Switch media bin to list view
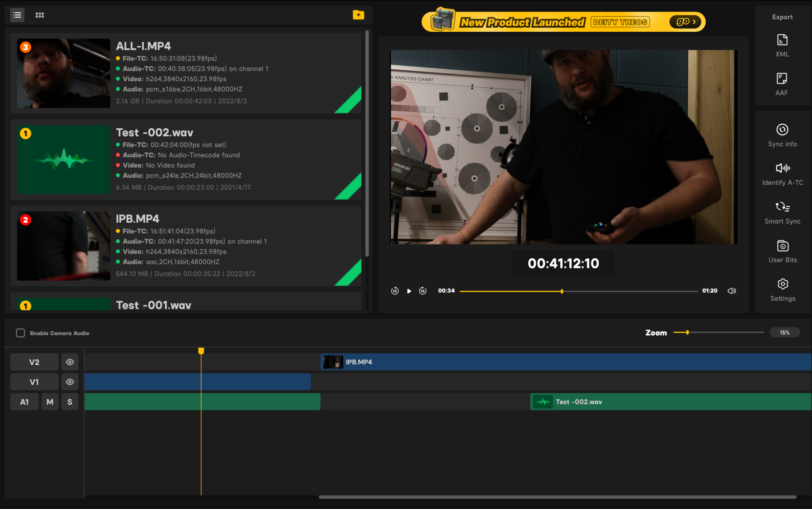Image resolution: width=812 pixels, height=509 pixels. click(x=17, y=15)
